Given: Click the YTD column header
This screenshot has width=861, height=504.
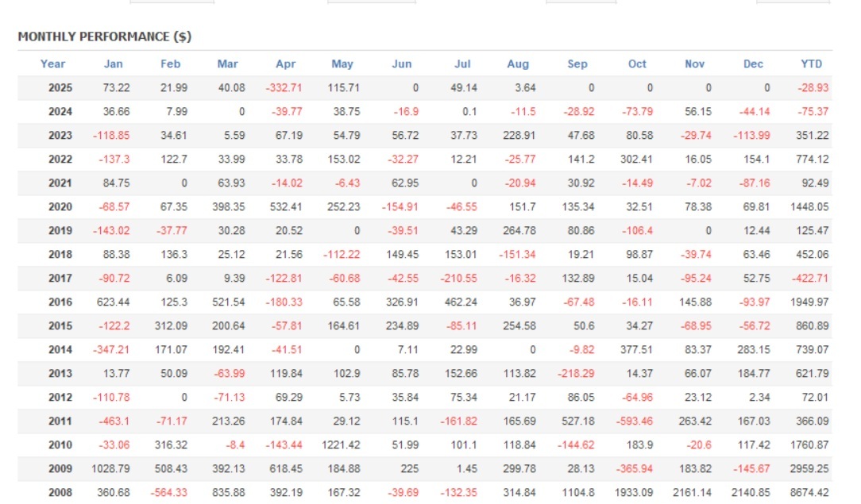Looking at the screenshot, I should pyautogui.click(x=812, y=64).
